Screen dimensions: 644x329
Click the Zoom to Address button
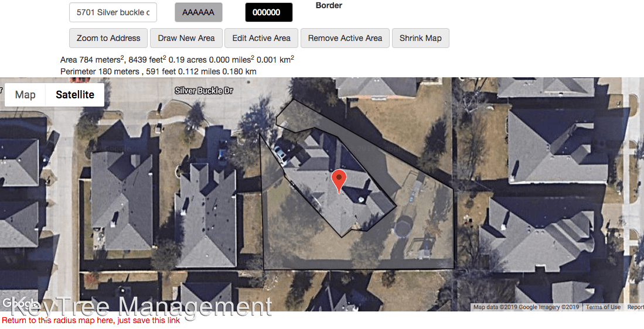click(108, 38)
